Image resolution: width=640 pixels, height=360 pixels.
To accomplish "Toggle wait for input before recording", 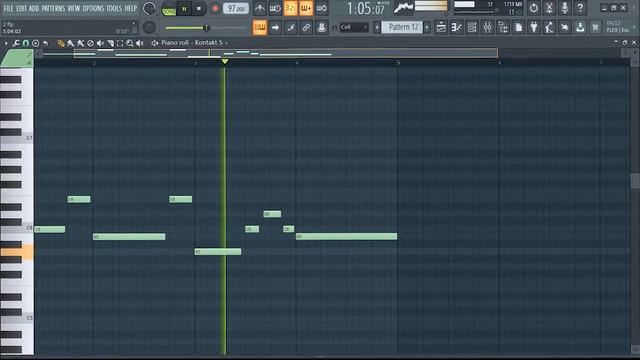I will tap(275, 8).
